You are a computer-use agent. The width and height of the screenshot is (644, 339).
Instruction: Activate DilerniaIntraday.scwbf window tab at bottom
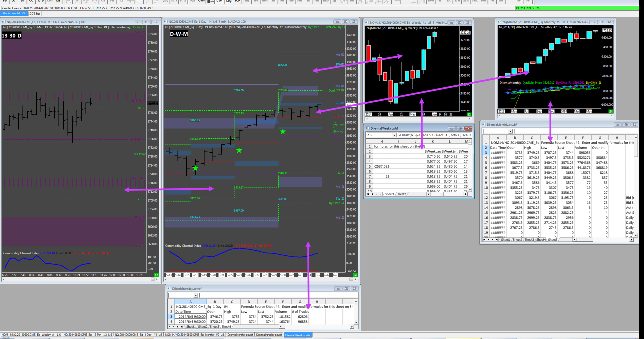pos(269,335)
